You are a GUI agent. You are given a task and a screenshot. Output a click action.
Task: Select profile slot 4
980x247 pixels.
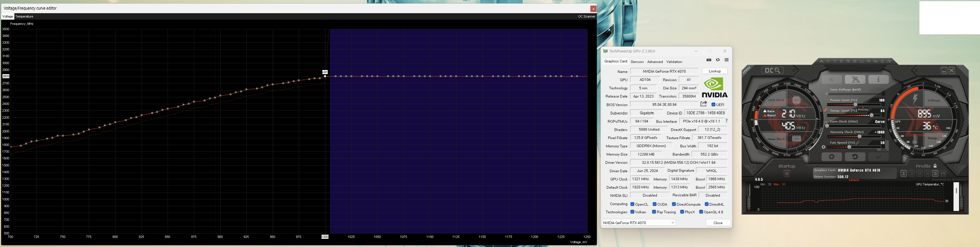click(928, 173)
